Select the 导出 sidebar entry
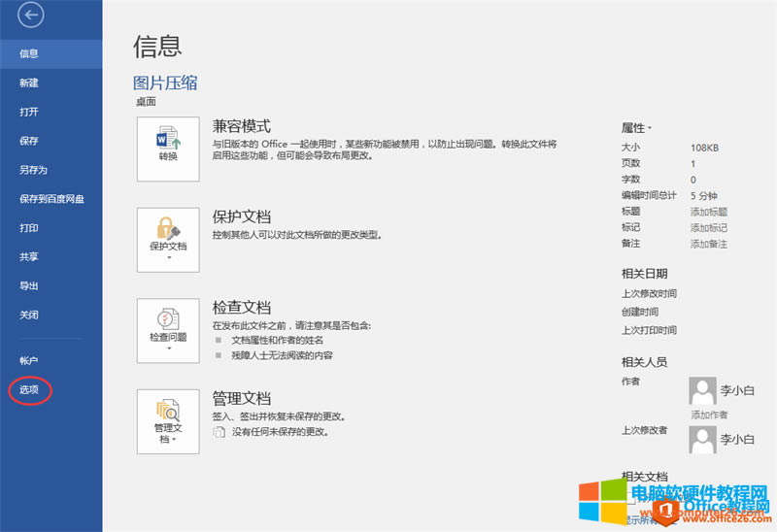 click(29, 286)
